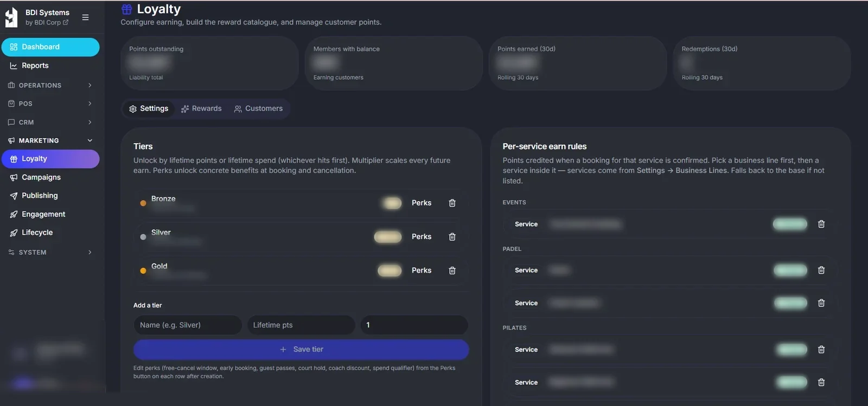Open the Engagement page

(50, 214)
